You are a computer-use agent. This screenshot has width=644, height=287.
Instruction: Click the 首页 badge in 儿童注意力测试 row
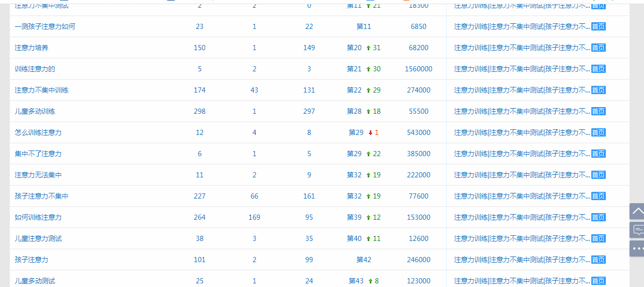click(x=598, y=238)
